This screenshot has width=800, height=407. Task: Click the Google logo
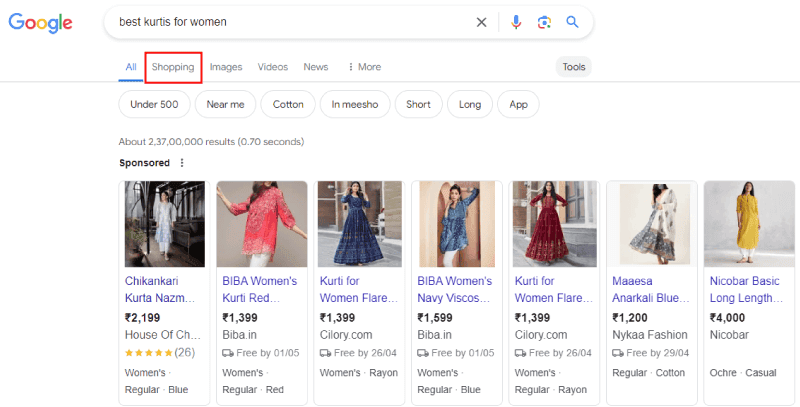click(x=40, y=23)
